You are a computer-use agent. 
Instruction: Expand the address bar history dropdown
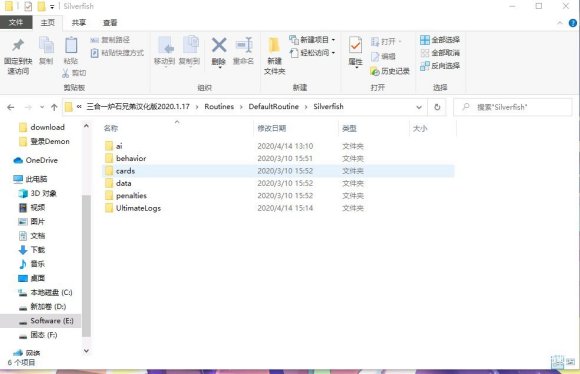[x=419, y=107]
